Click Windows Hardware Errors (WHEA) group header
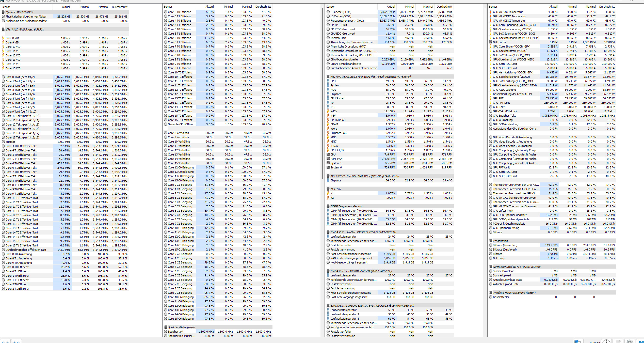Screen dimensions: 644x343 514,293
